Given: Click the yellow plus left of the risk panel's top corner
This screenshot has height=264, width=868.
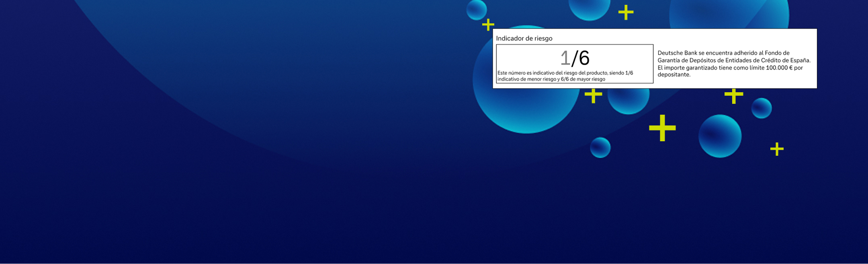Looking at the screenshot, I should pos(487,25).
